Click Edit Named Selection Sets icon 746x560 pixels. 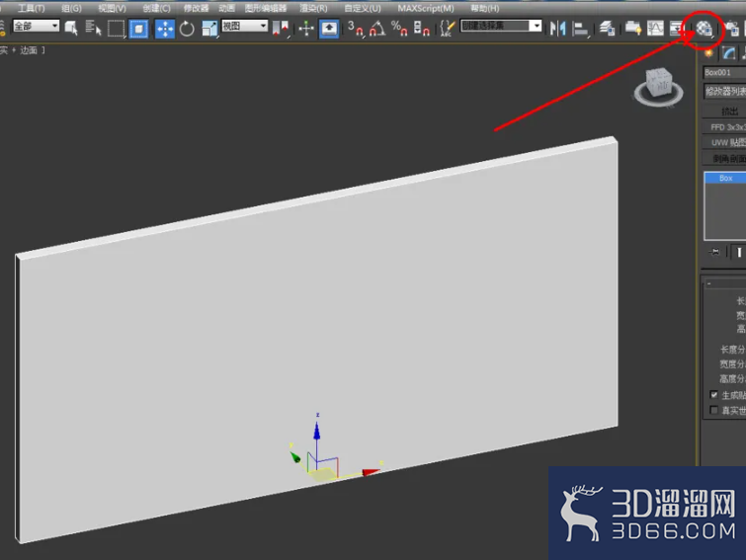pos(448,29)
